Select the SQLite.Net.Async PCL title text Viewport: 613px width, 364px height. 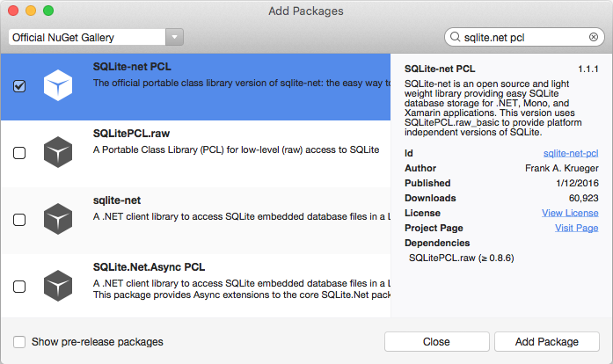click(149, 267)
